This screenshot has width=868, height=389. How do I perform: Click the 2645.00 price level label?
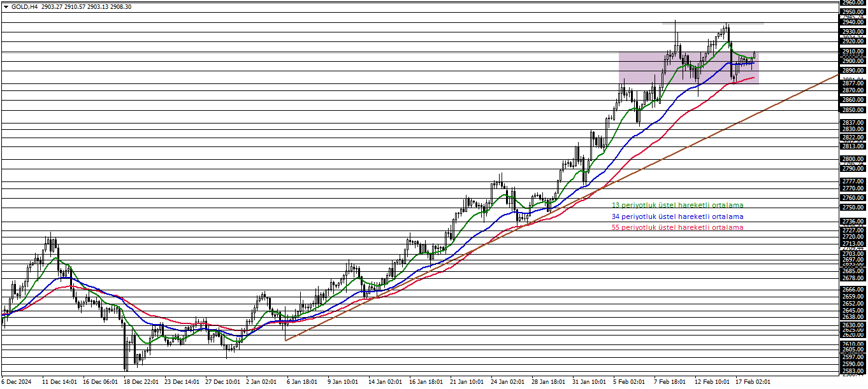click(853, 310)
